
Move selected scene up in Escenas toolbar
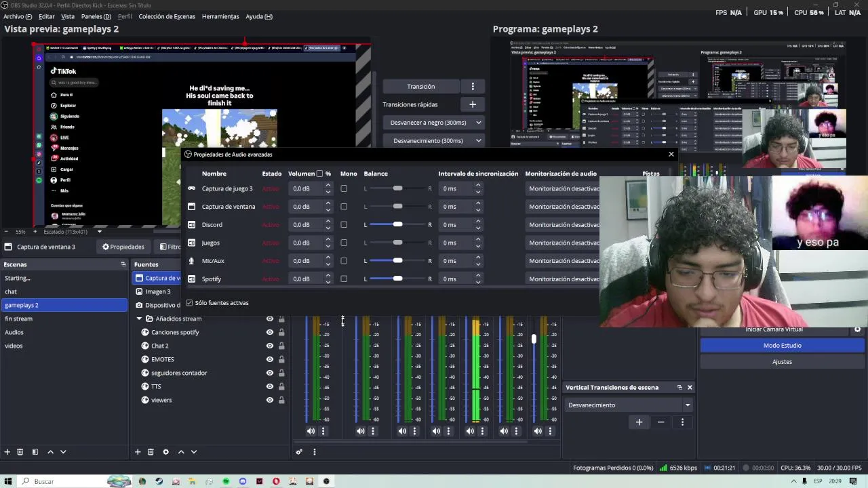pyautogui.click(x=50, y=451)
